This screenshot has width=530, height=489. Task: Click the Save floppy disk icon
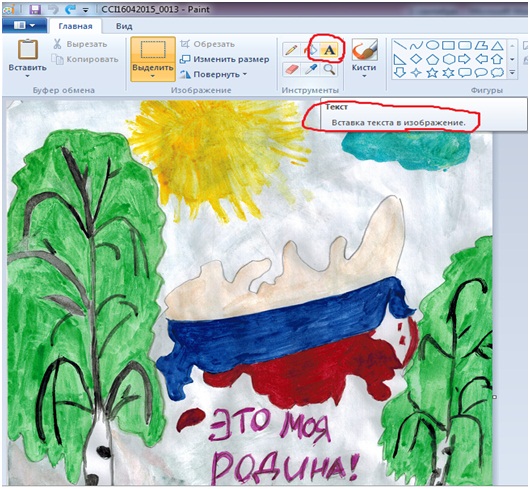coord(35,9)
